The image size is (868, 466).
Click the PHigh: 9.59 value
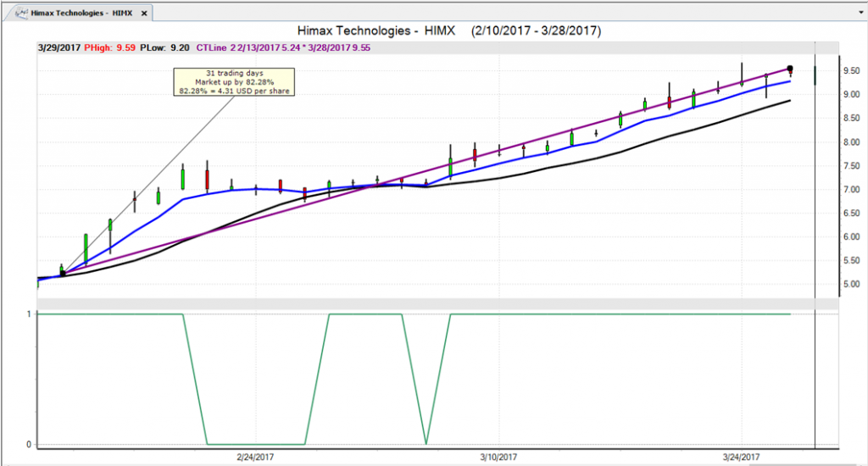click(109, 48)
